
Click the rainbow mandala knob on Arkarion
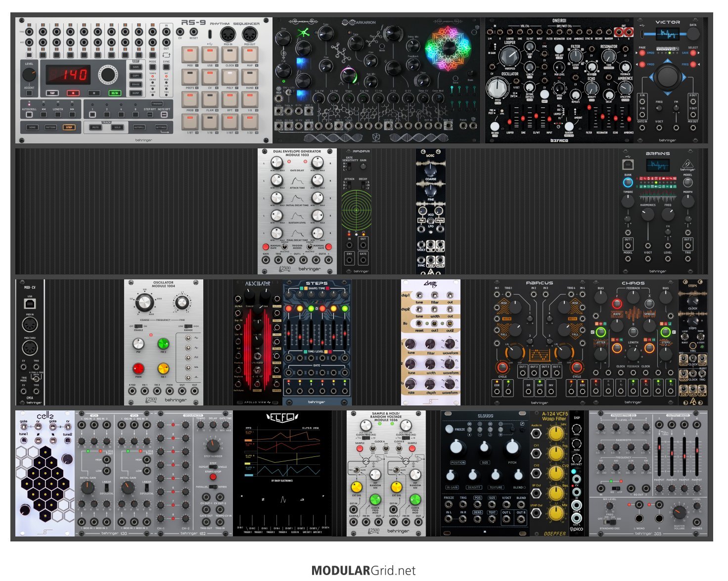coord(448,47)
